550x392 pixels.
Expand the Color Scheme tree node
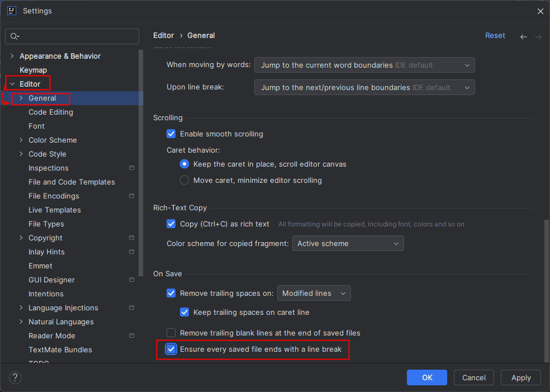pos(21,140)
